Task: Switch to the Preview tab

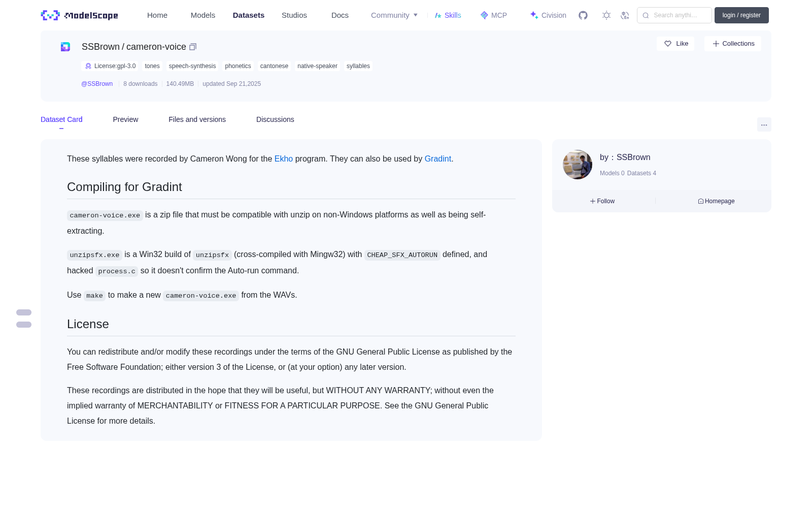Action: click(125, 119)
